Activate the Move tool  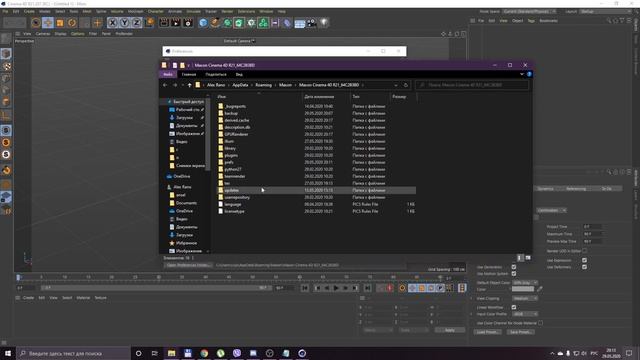pos(48,23)
